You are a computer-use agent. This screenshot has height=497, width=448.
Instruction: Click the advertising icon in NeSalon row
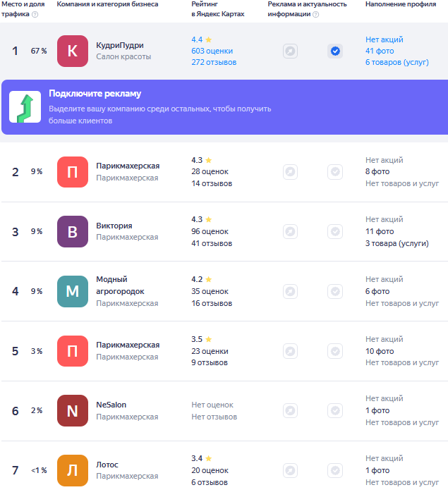(290, 411)
